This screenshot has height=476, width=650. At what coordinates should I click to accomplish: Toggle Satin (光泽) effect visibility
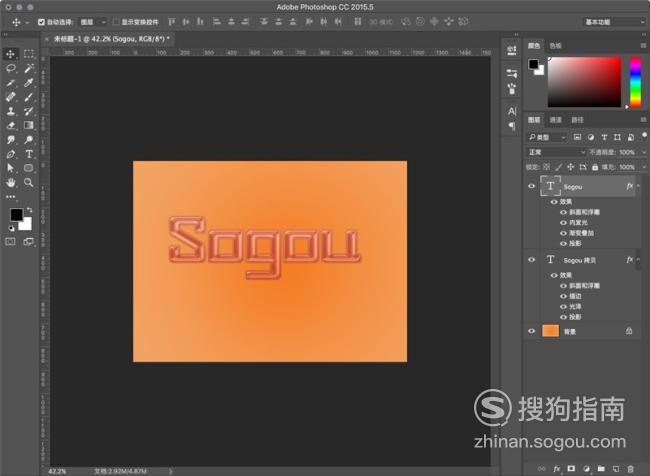pyautogui.click(x=563, y=306)
